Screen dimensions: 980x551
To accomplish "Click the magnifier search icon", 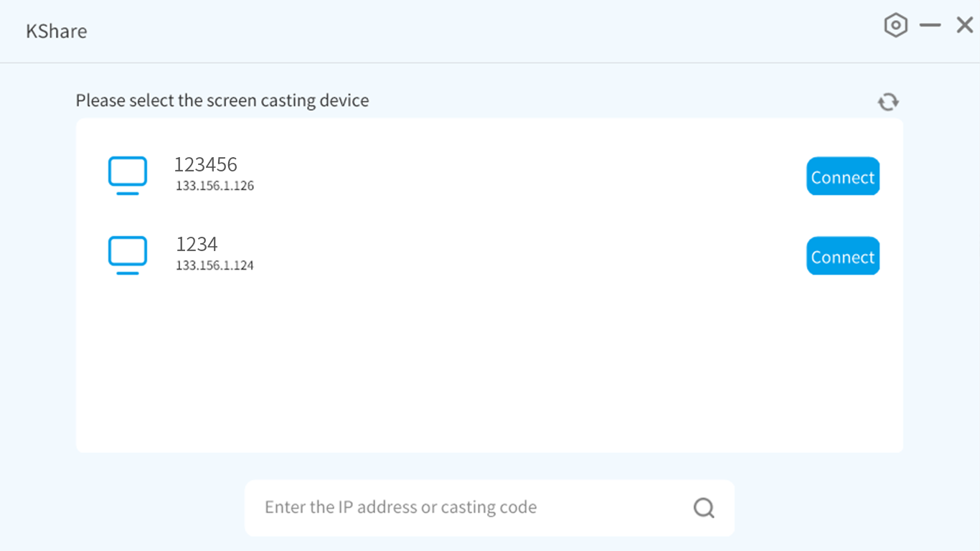I will coord(704,508).
